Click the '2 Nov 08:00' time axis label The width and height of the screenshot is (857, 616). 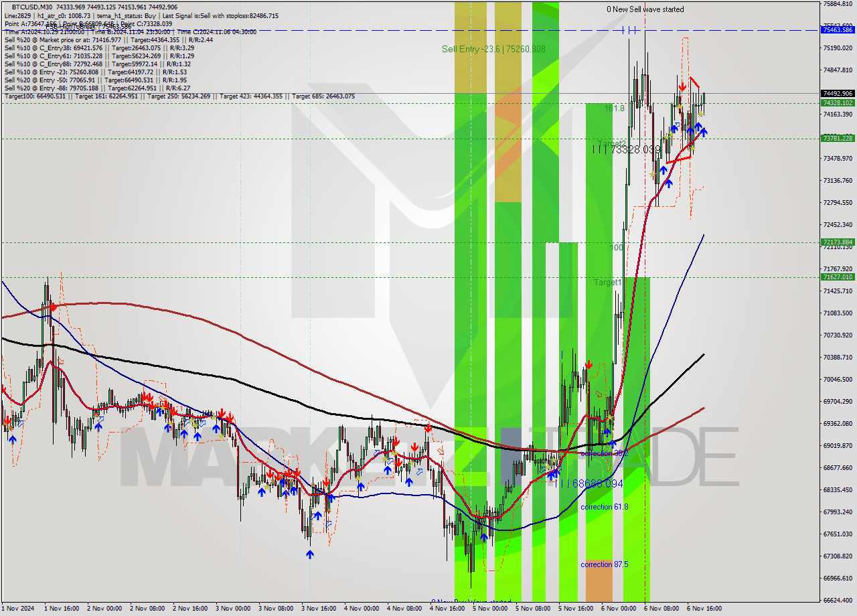147,609
